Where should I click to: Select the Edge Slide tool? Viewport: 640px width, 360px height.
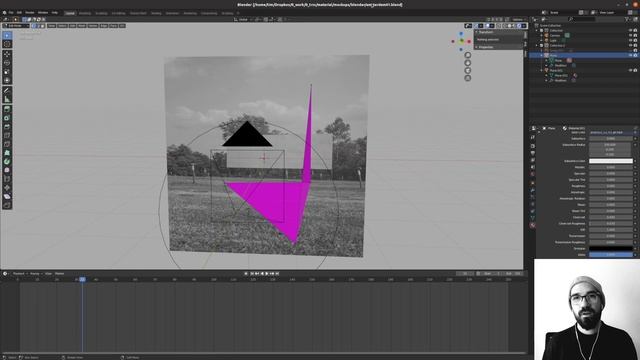[7, 179]
